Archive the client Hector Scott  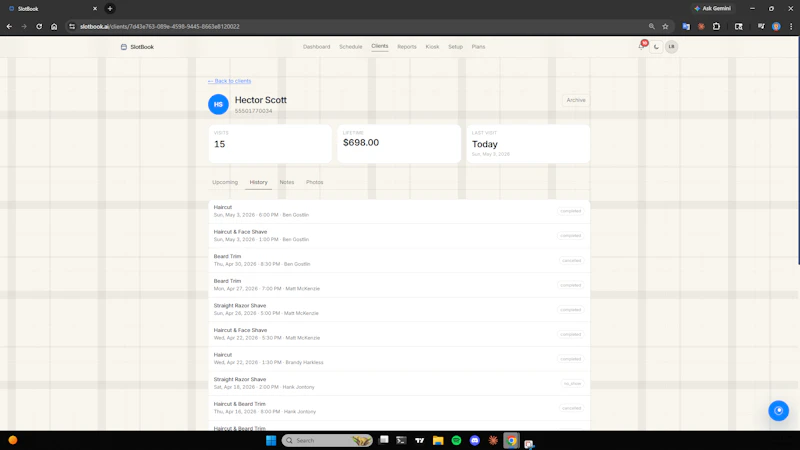[576, 100]
